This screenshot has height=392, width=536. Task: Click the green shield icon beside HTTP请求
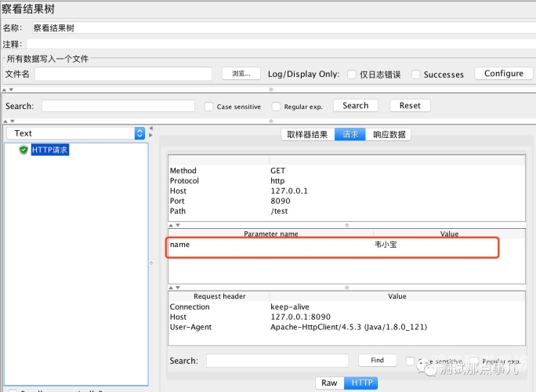24,150
